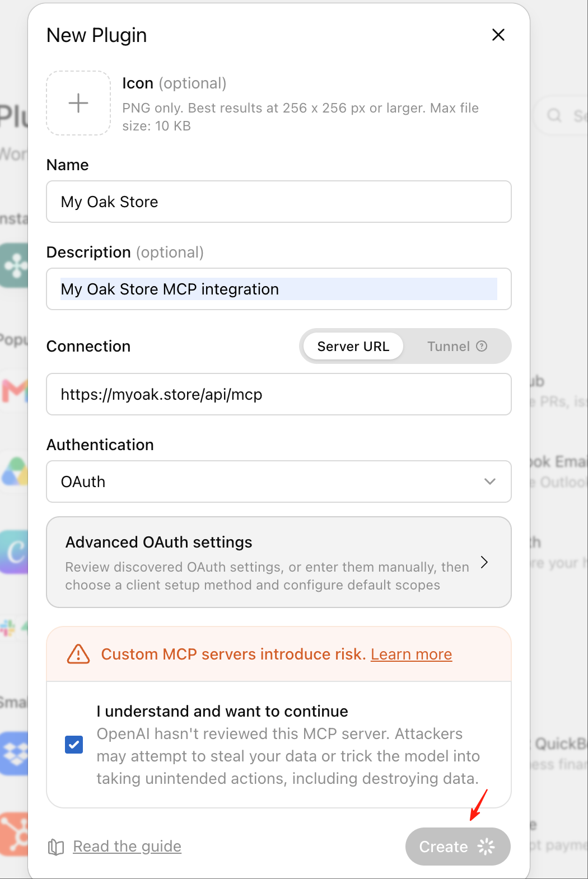The height and width of the screenshot is (879, 588).
Task: Close the New Plugin dialog
Action: (498, 35)
